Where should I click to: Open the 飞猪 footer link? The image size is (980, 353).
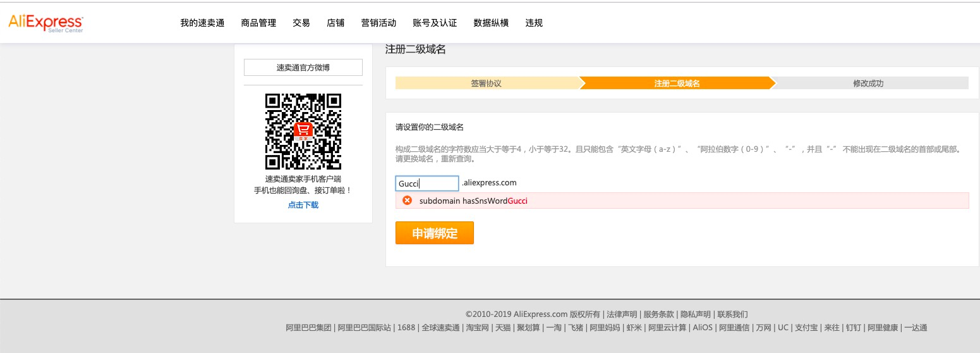pyautogui.click(x=576, y=328)
